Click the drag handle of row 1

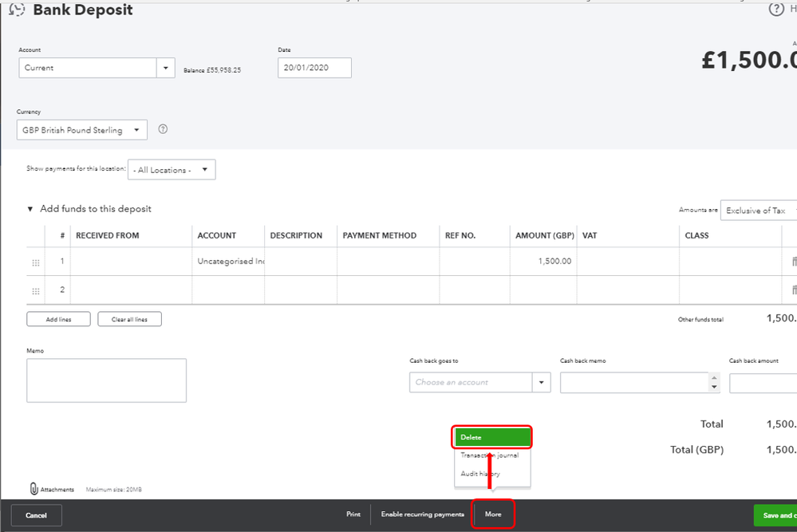click(x=36, y=262)
